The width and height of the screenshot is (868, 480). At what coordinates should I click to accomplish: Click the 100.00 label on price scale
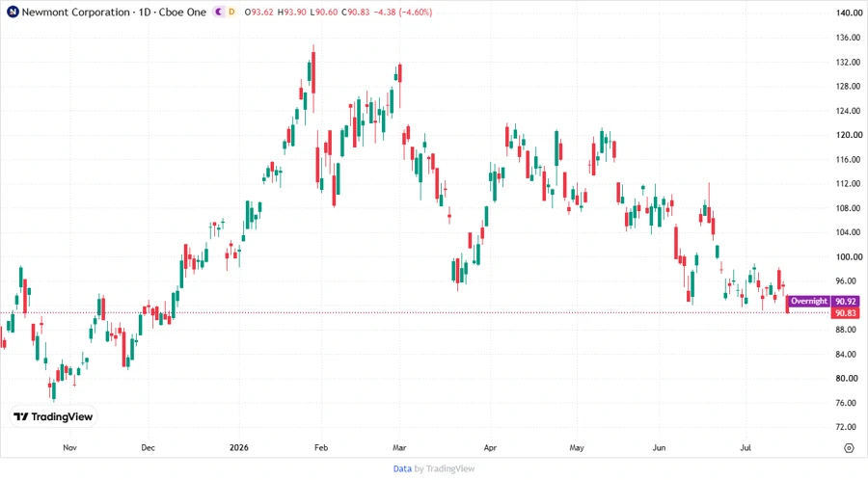point(849,256)
